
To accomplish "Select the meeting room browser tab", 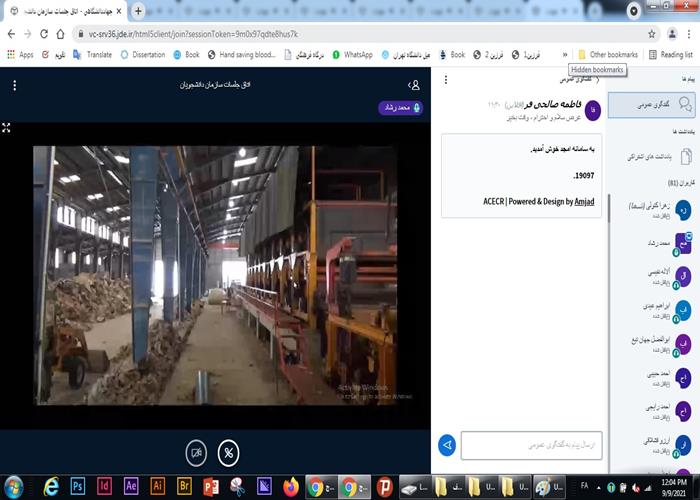I will pos(66,11).
